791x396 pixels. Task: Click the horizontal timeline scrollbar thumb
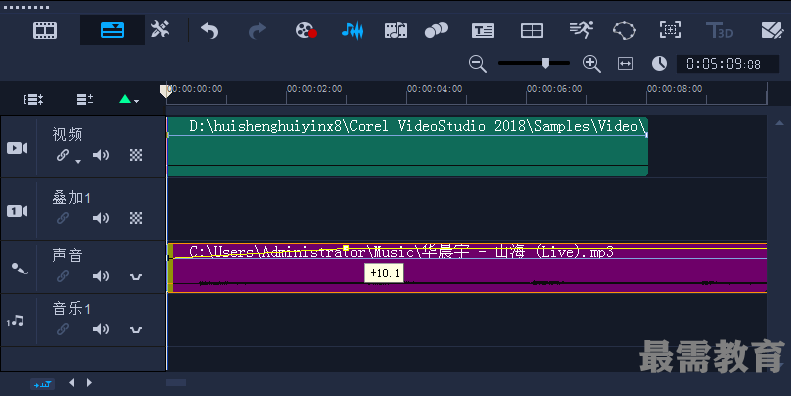[176, 382]
